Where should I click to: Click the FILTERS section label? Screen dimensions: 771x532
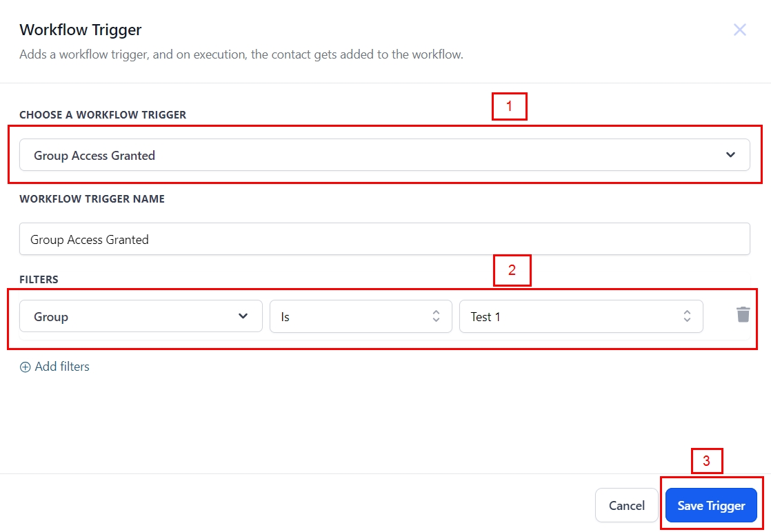pos(39,279)
